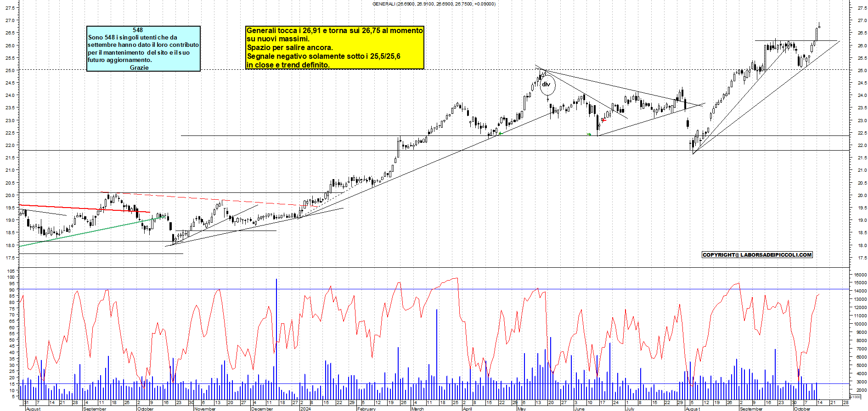Click the GENERALI chart title with price values
Image resolution: width=868 pixels, height=411 pixels.
[434, 4]
